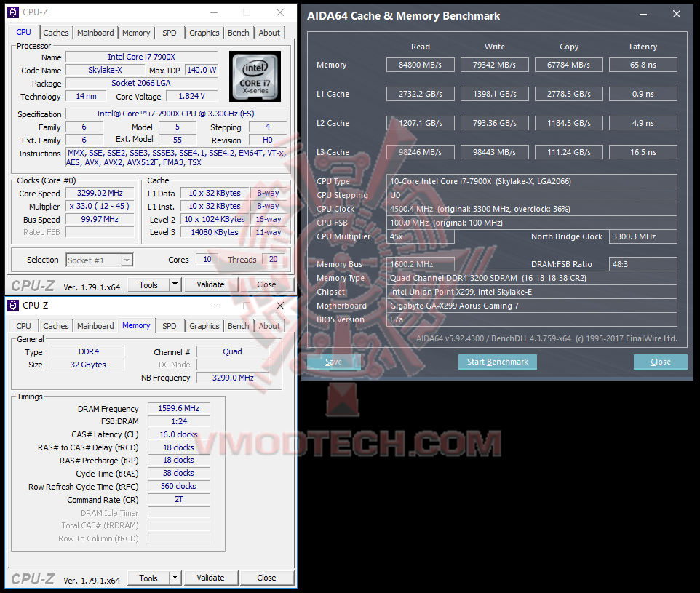Click the CPU-Z app icon in top window title bar
700x593 pixels.
point(13,12)
